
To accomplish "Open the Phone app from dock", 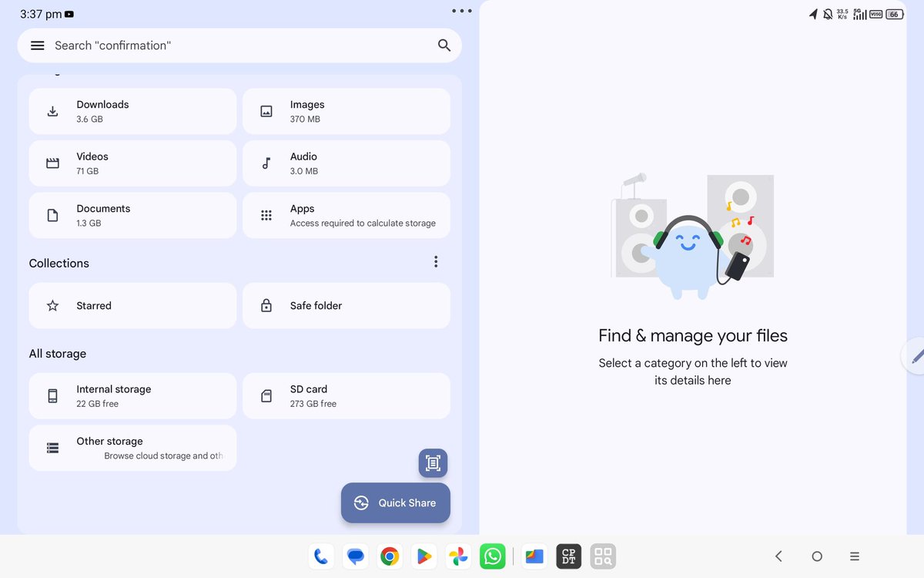I will tap(321, 556).
